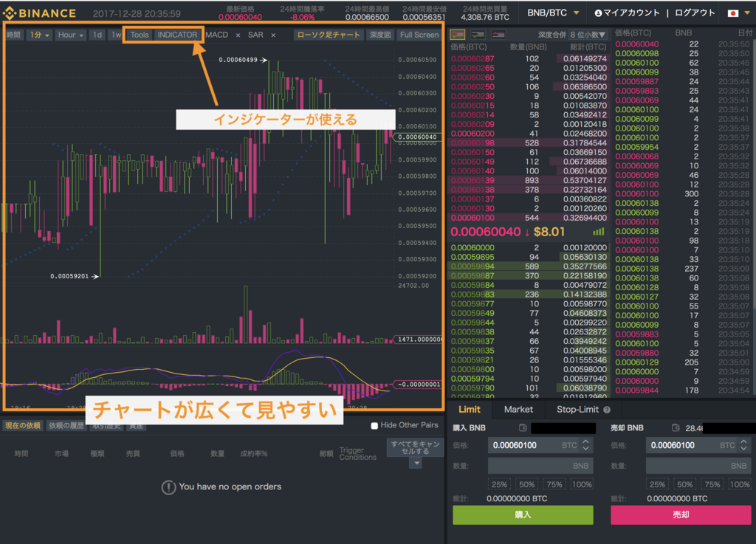
Task: Open the 依頼の履歴 order history tab
Action: [x=66, y=425]
